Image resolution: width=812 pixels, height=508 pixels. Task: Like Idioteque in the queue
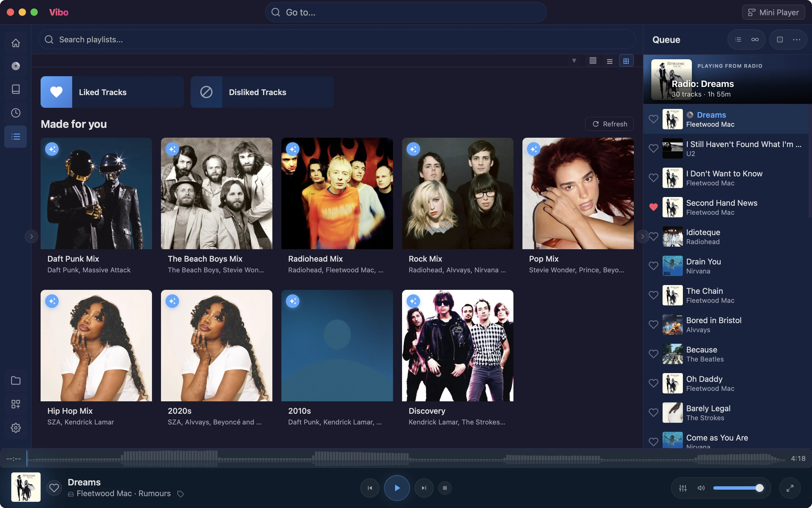[x=653, y=237]
